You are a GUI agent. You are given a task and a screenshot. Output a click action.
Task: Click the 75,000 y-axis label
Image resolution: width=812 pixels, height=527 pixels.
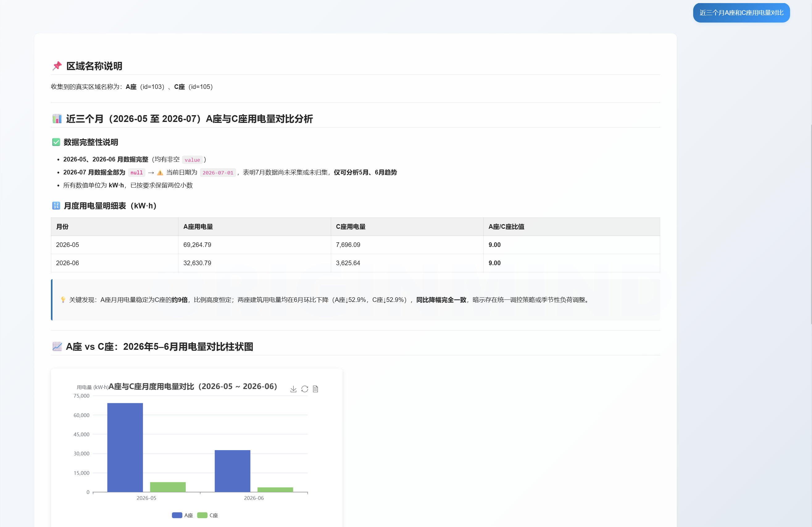point(81,396)
